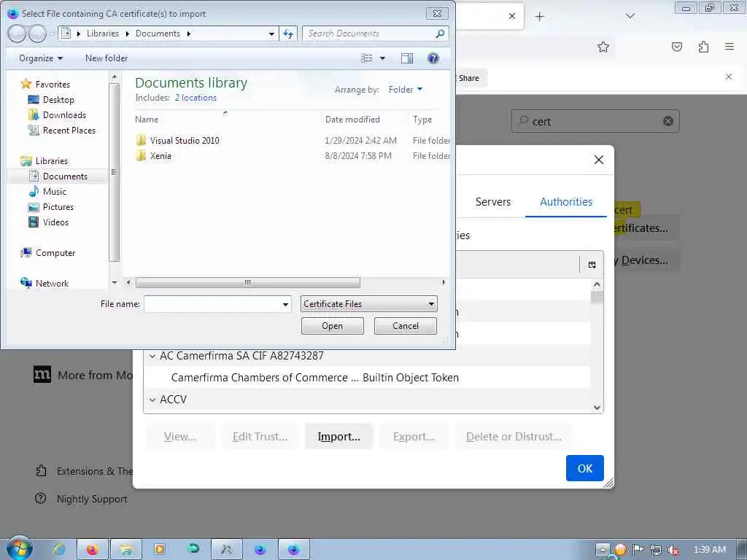
Task: Open the file dialog help icon
Action: (x=433, y=58)
